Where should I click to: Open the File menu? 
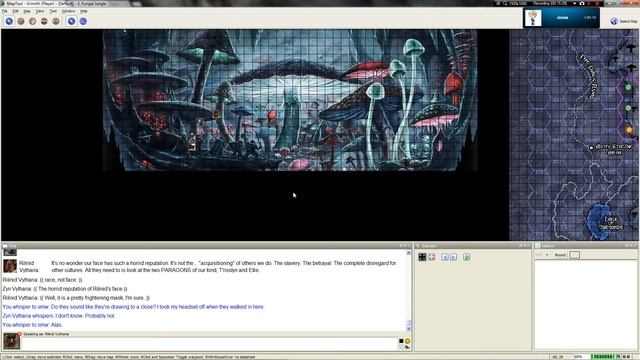point(5,11)
